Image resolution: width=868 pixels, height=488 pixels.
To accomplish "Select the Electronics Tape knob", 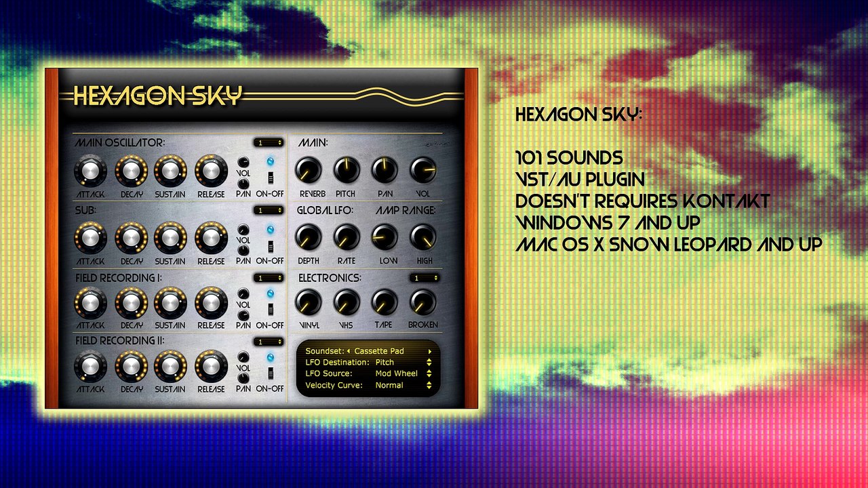I will tap(384, 302).
